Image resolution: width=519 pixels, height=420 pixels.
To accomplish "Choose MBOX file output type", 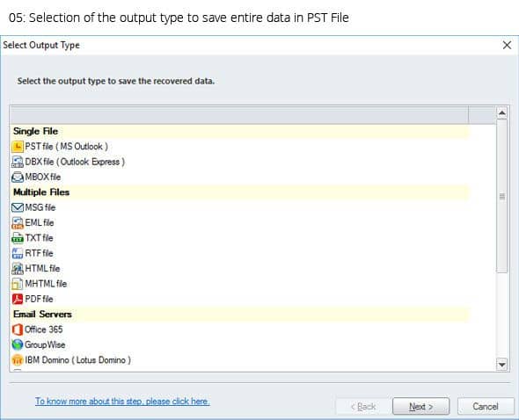I will pyautogui.click(x=43, y=177).
